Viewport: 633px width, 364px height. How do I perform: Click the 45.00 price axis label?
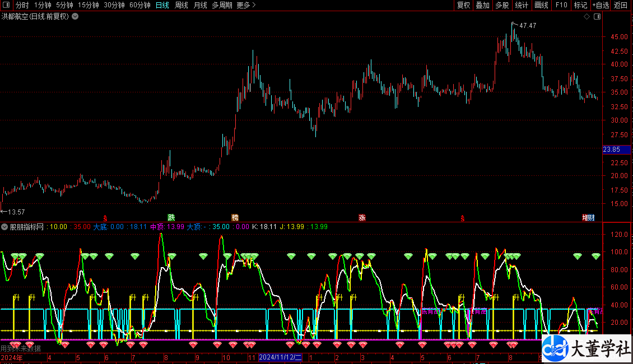[619, 37]
